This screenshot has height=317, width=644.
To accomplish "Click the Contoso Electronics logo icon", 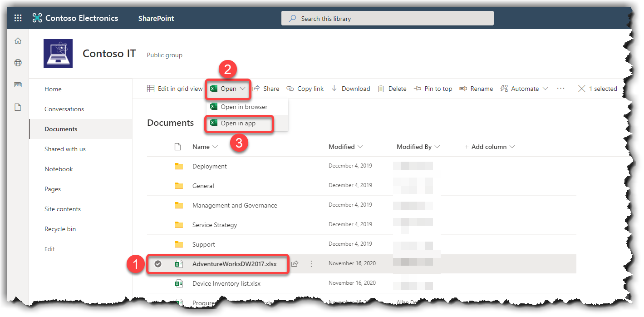I will 37,18.
